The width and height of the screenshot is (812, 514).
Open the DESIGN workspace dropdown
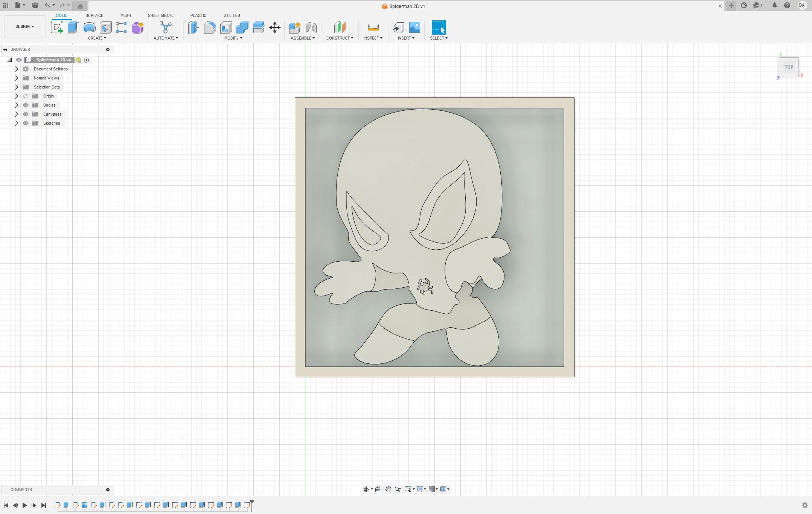click(24, 26)
